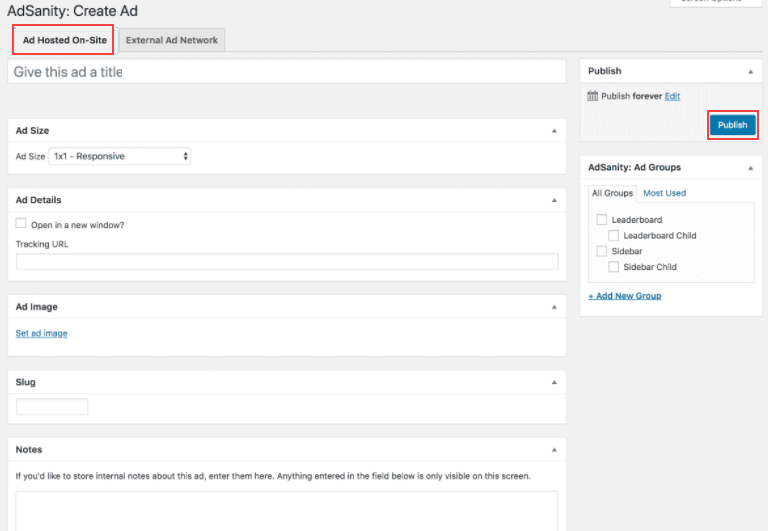768x531 pixels.
Task: Click the Ad Details heading
Action: tap(38, 200)
